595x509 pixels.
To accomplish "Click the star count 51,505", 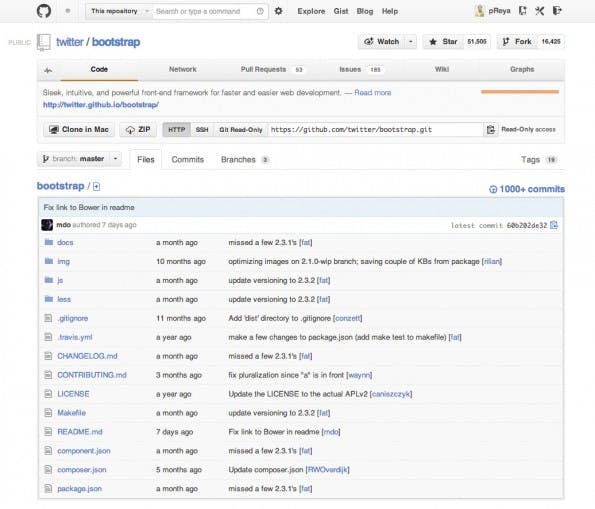I will [477, 42].
